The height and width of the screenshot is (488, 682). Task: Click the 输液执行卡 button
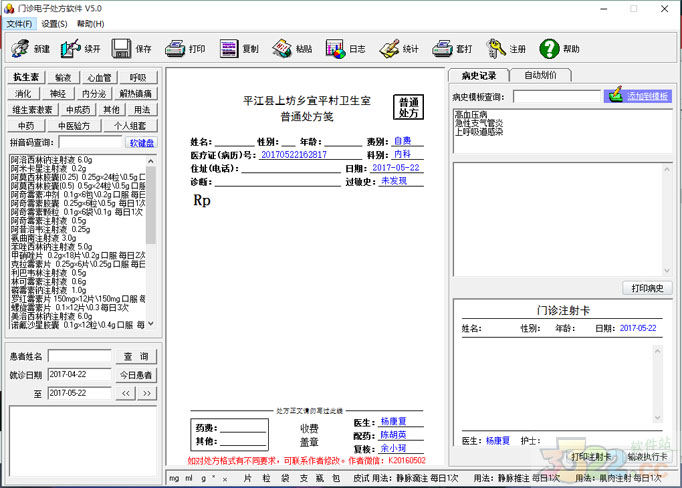coord(647,457)
